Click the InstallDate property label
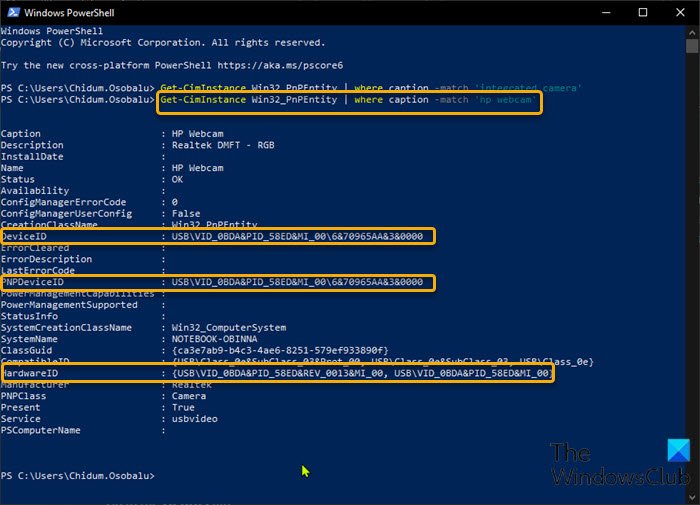This screenshot has height=505, width=700. (32, 156)
